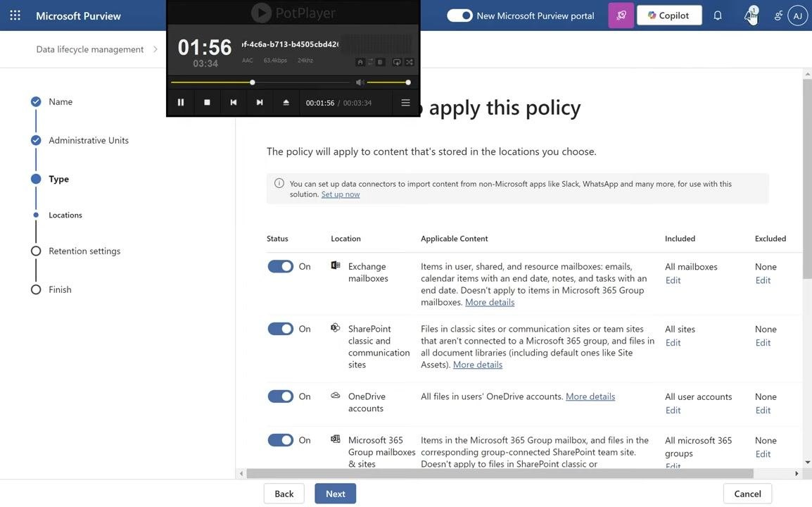This screenshot has width=812, height=507.
Task: Edit excluded sites for SharePoint
Action: pyautogui.click(x=763, y=343)
